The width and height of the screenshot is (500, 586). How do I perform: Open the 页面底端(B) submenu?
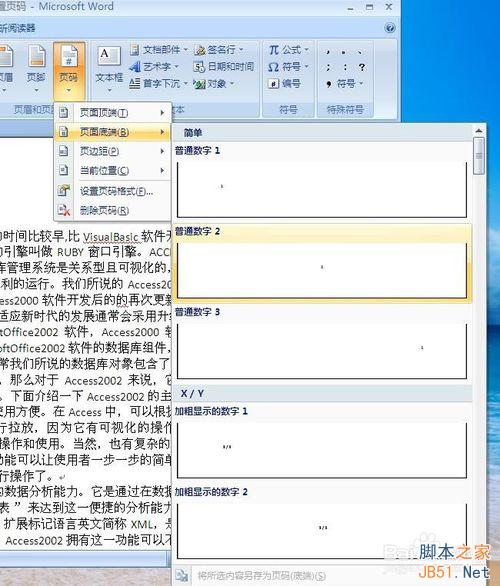[x=113, y=132]
